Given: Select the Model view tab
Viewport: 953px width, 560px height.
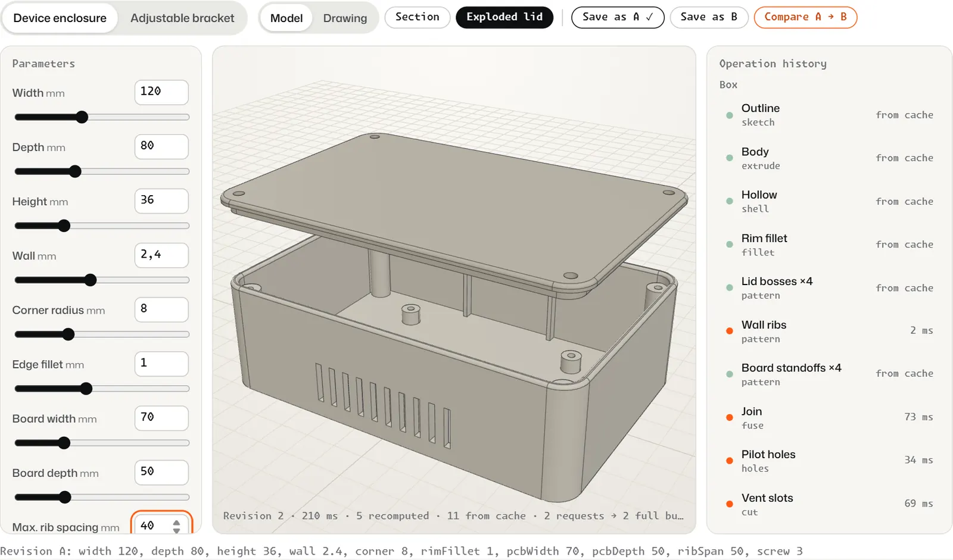Looking at the screenshot, I should coord(286,18).
